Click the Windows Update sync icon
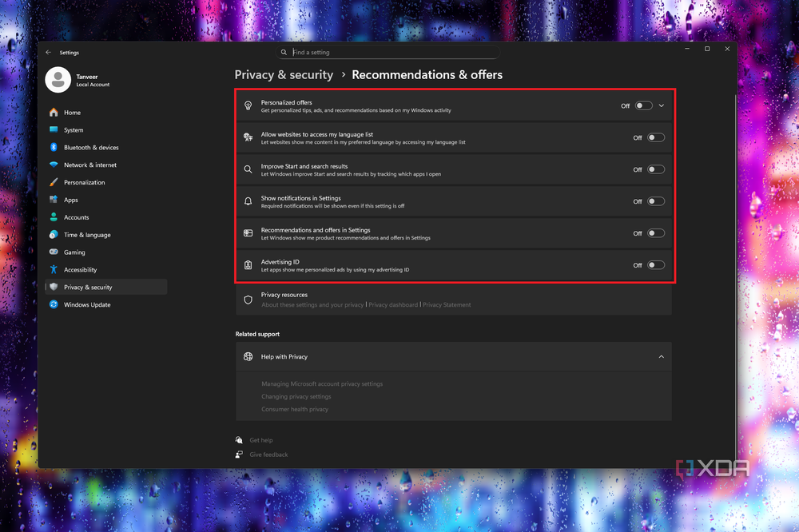This screenshot has height=532, width=799. (x=54, y=304)
